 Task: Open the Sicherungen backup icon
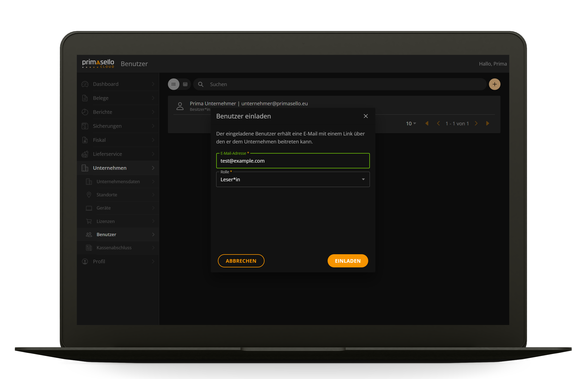85,126
